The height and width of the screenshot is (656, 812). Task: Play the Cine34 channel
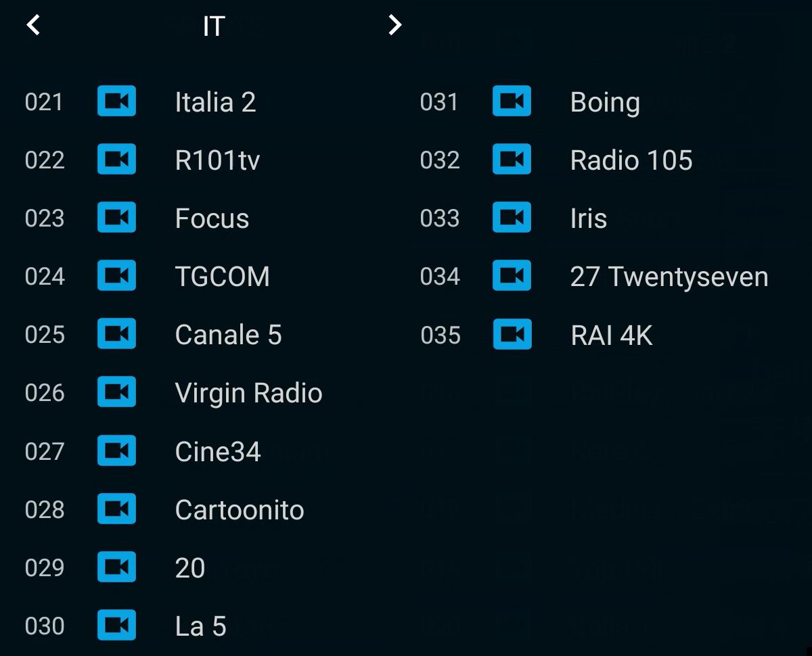(x=217, y=452)
